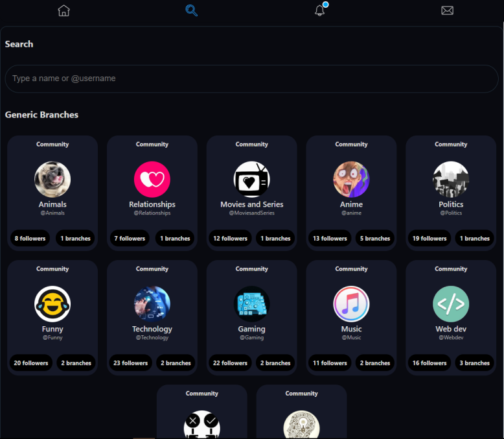
Task: View Animals 8 followers
Action: coord(30,239)
